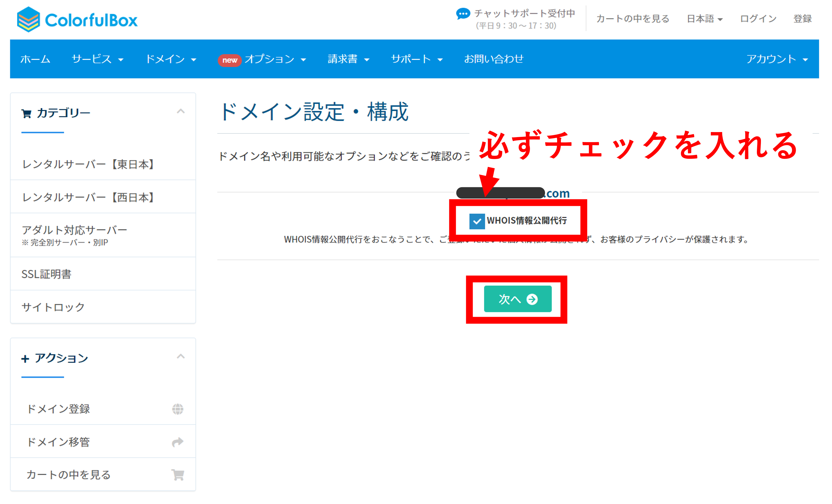Expand the オプション menu
Image resolution: width=832 pixels, height=504 pixels.
pyautogui.click(x=275, y=59)
